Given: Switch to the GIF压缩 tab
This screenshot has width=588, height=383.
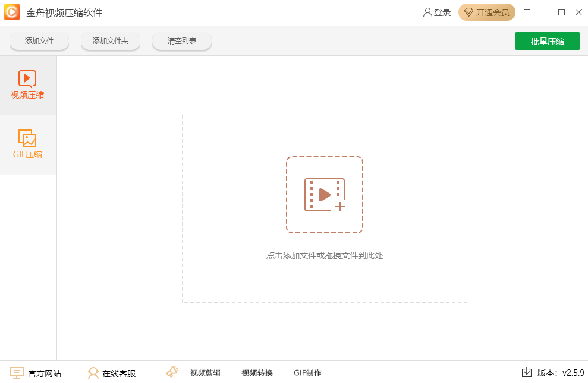Looking at the screenshot, I should [28, 144].
